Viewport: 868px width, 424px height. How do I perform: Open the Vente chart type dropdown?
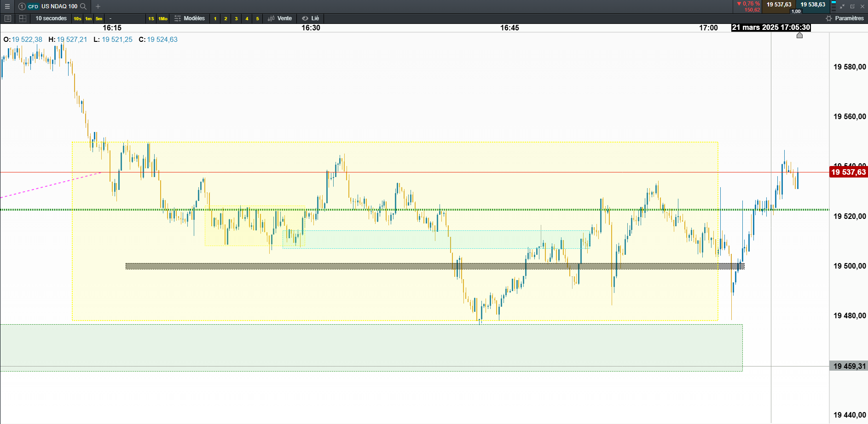click(x=280, y=18)
